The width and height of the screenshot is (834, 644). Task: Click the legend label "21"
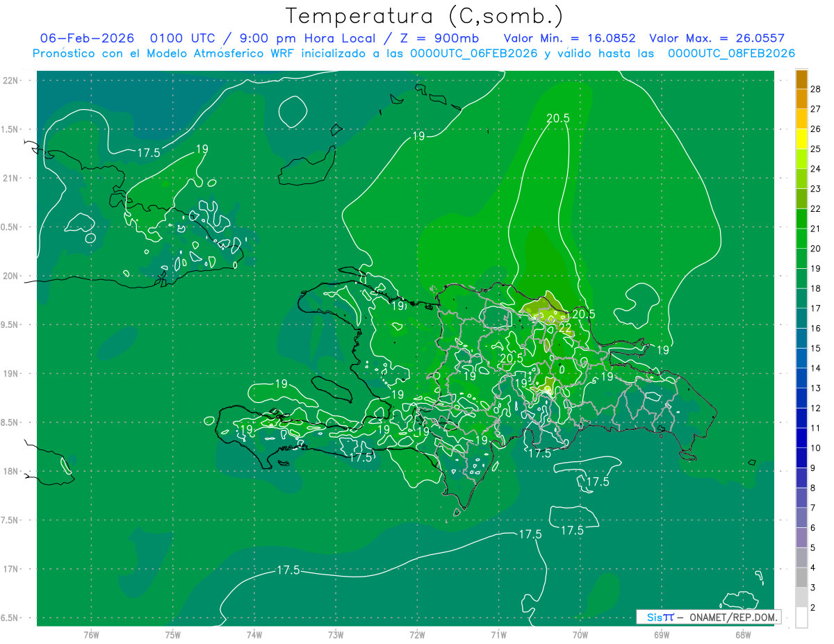(x=816, y=229)
